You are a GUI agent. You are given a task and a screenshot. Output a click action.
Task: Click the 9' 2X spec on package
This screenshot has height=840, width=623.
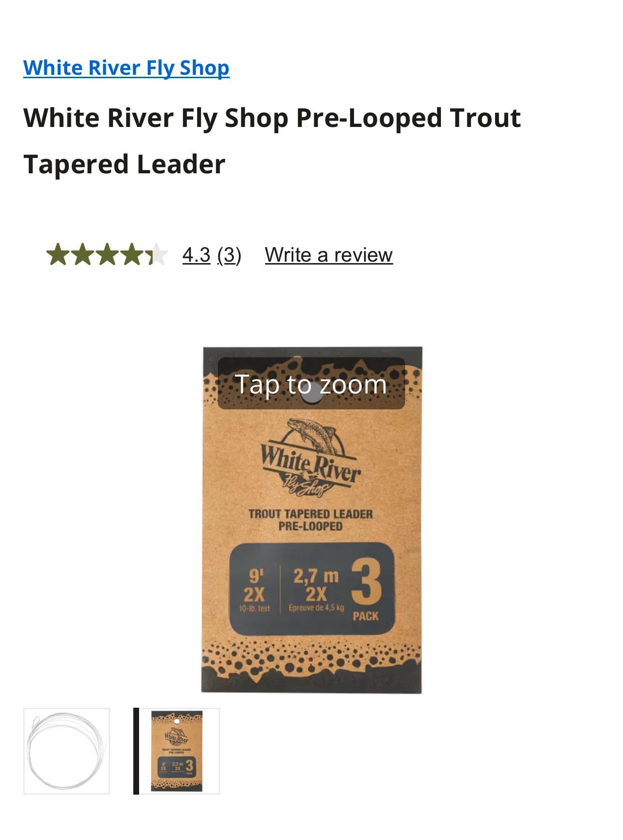tap(255, 589)
